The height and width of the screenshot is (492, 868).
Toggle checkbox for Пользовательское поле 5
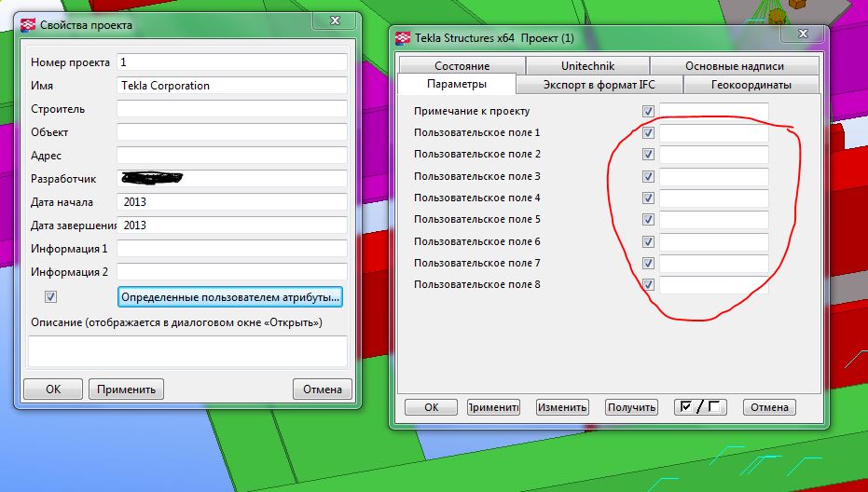point(648,220)
